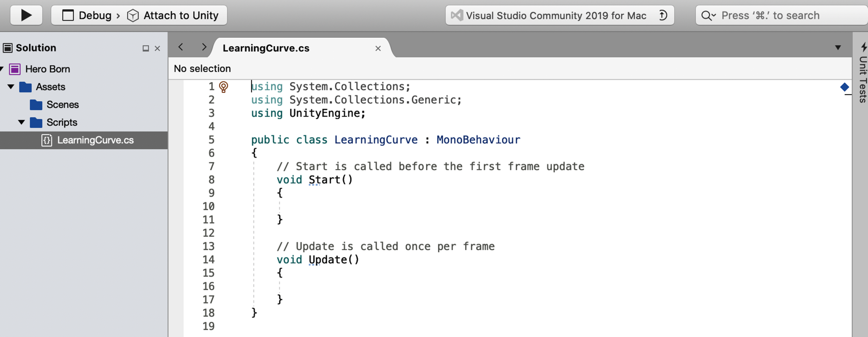Click the MonoBehaviour base class name
The image size is (868, 337).
(478, 140)
